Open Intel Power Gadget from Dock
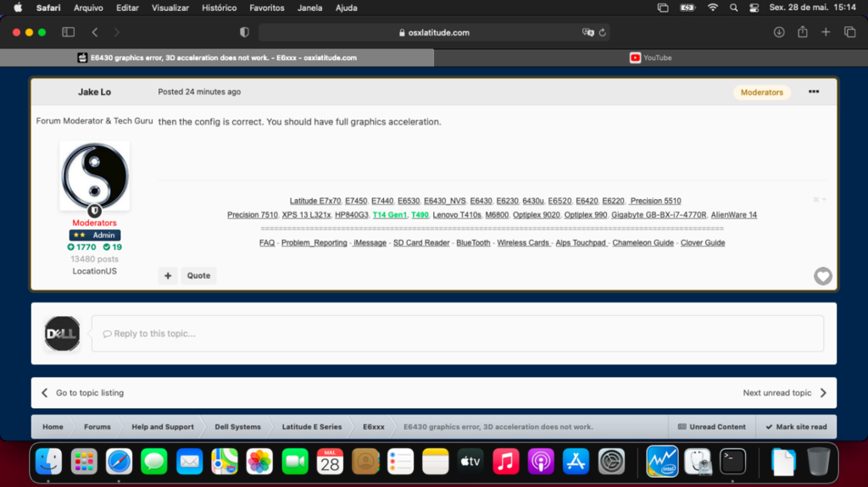Image resolution: width=868 pixels, height=487 pixels. click(x=662, y=461)
